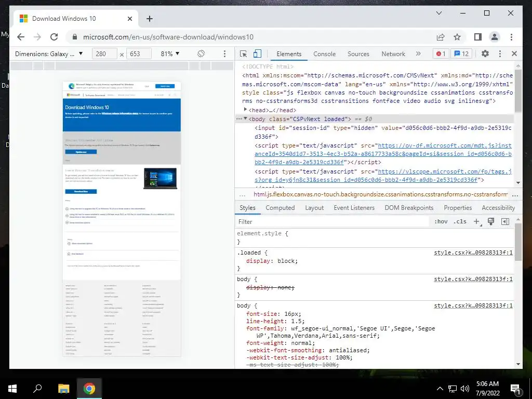
Task: Activate the inspect element picker
Action: pos(243,54)
